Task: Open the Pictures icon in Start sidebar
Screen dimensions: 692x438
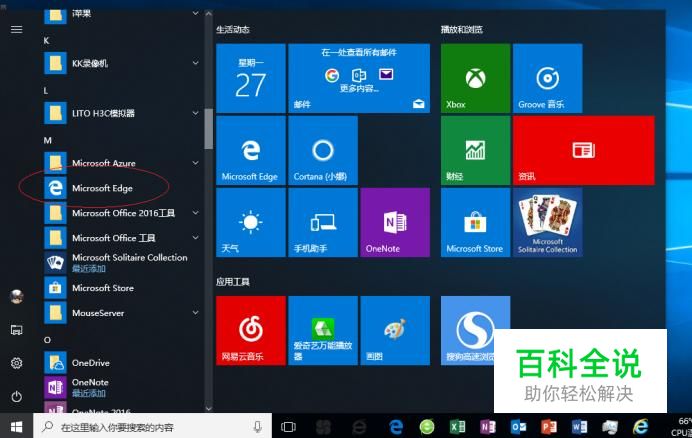Action: coord(16,330)
